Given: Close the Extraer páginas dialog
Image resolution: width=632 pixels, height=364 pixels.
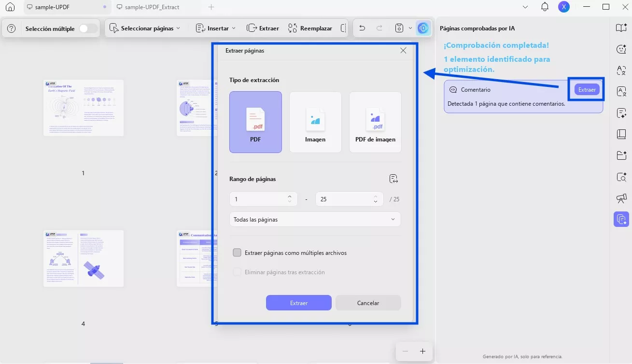Looking at the screenshot, I should pos(403,50).
